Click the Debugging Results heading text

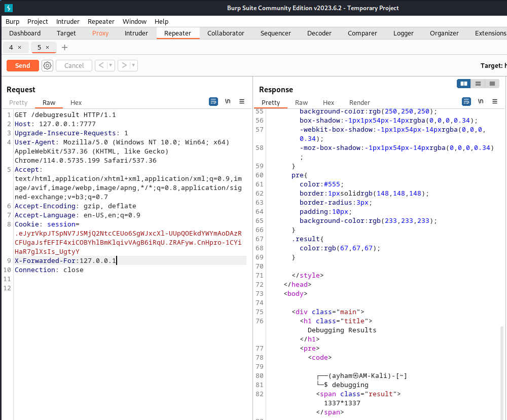[x=342, y=330]
